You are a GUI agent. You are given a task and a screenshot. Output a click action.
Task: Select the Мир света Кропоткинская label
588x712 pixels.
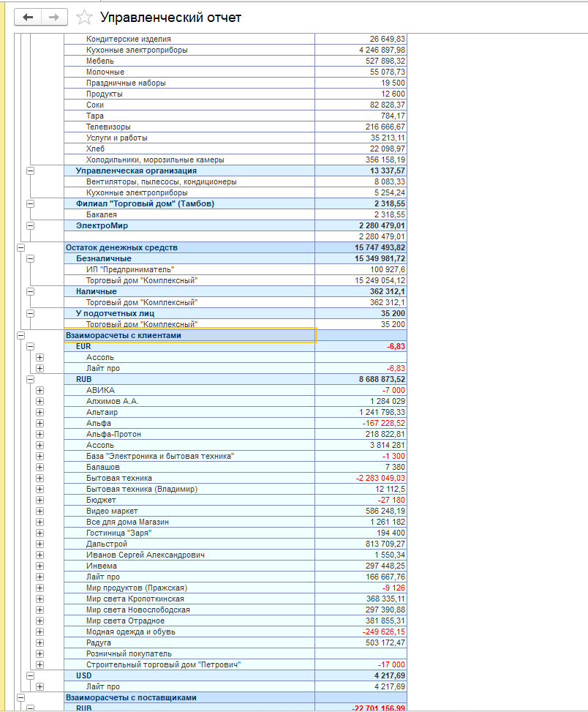click(135, 599)
